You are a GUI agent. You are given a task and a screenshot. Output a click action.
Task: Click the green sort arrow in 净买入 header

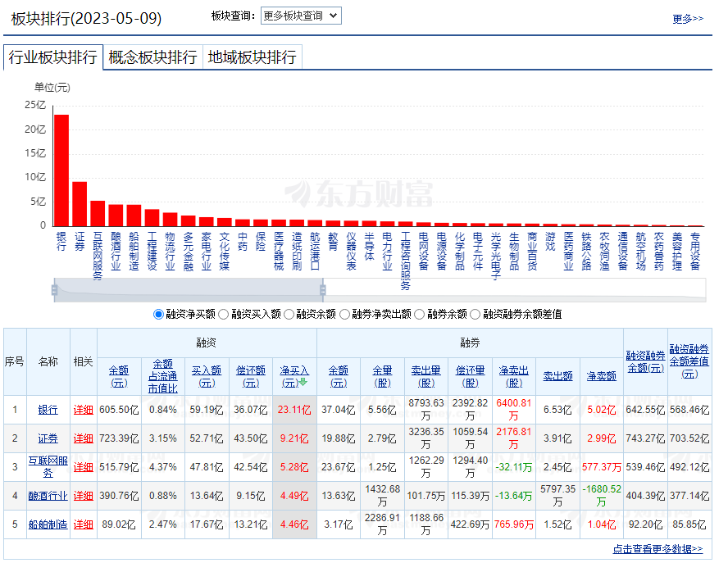pos(303,382)
